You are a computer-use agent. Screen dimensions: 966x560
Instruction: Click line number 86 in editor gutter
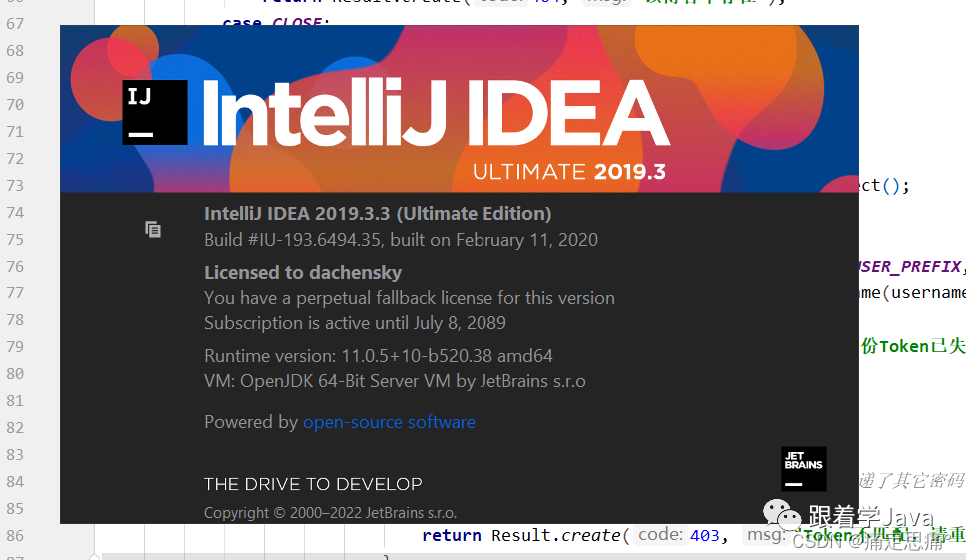(15, 536)
